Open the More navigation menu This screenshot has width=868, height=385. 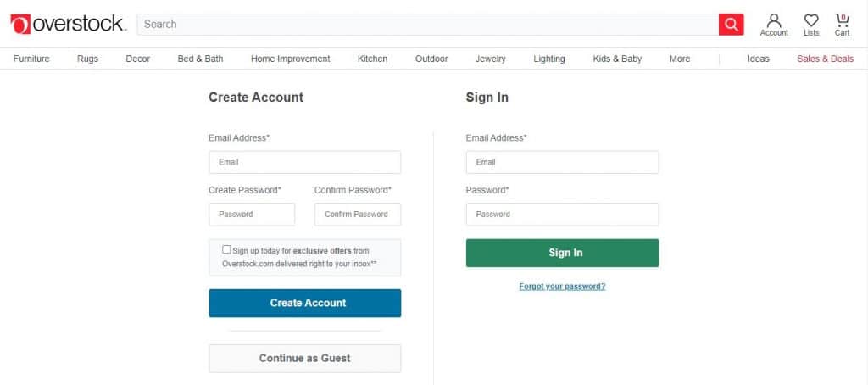[x=679, y=59]
